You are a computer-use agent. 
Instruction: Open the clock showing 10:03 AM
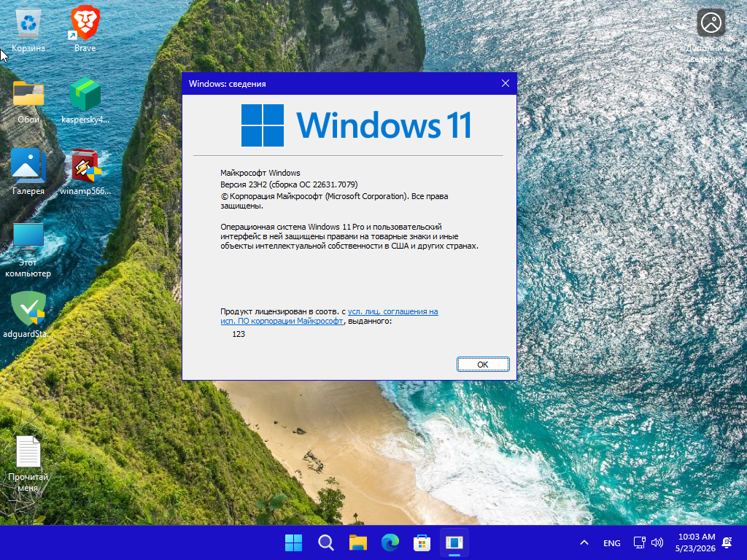695,542
